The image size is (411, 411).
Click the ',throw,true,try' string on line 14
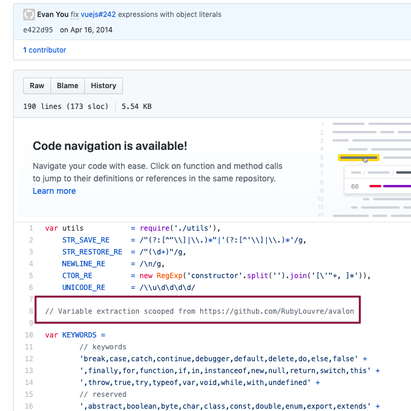click(195, 382)
